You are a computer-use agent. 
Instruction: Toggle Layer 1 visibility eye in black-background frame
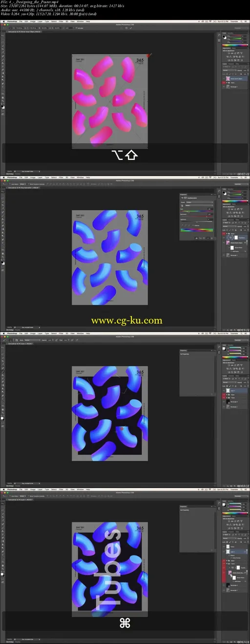[224, 390]
